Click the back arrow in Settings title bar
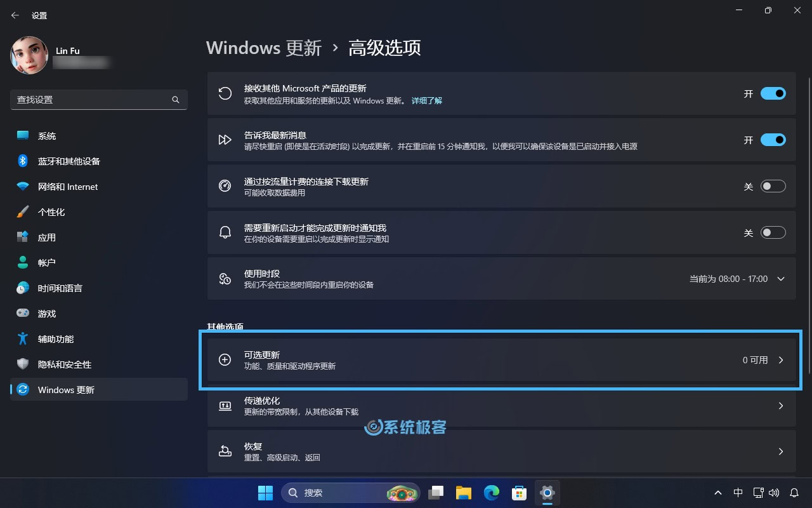The height and width of the screenshot is (508, 812). 15,15
